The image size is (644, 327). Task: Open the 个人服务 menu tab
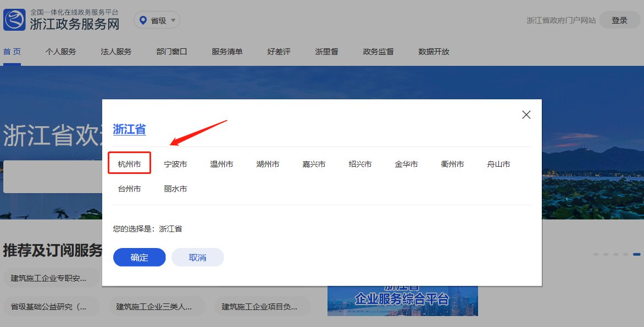tap(60, 52)
